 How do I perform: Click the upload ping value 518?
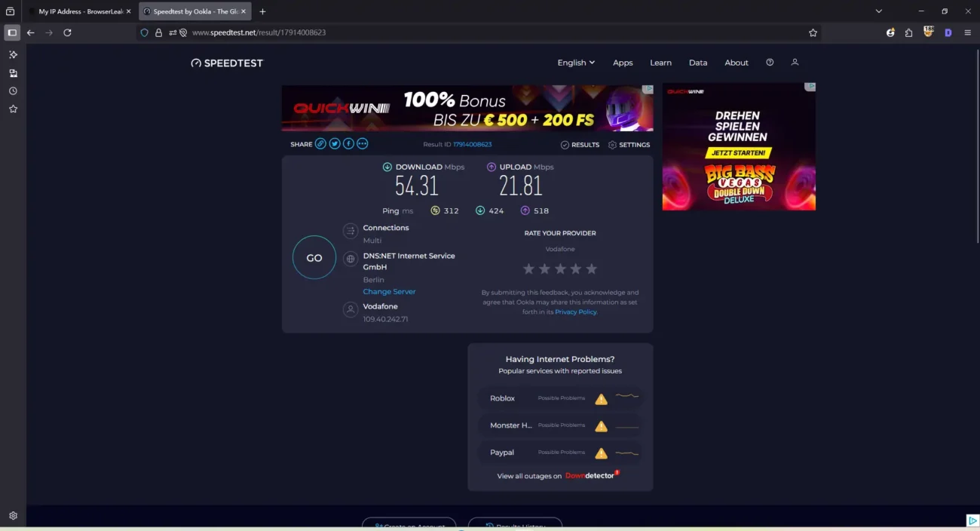point(541,211)
